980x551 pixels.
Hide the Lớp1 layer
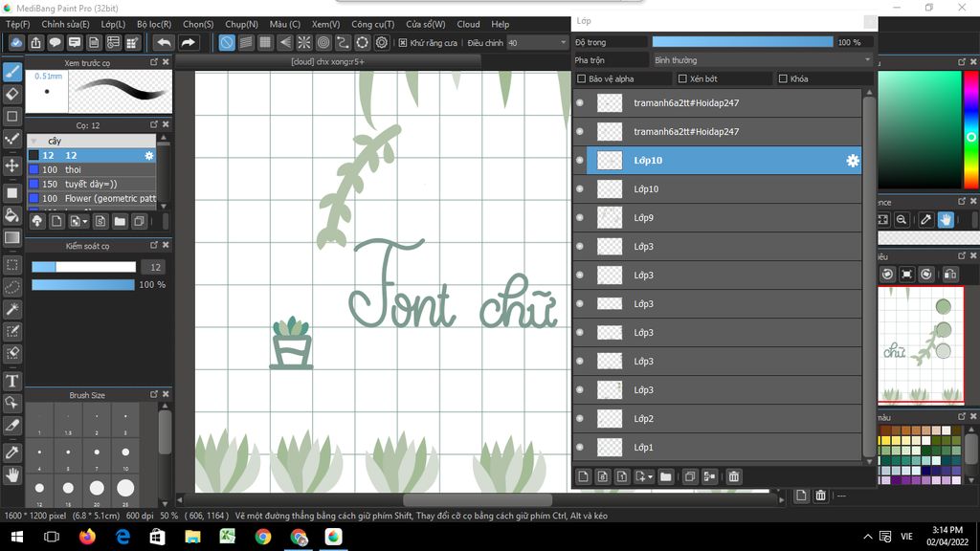coord(580,448)
